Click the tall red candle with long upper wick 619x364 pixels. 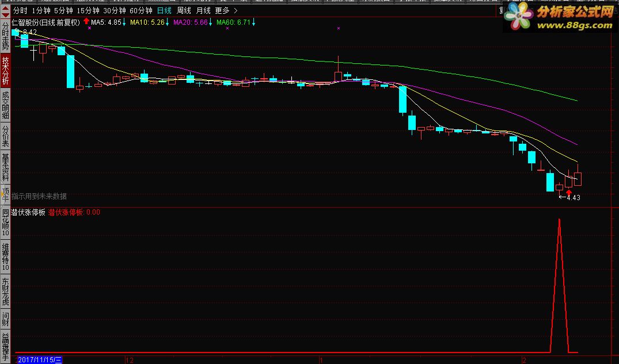[339, 70]
